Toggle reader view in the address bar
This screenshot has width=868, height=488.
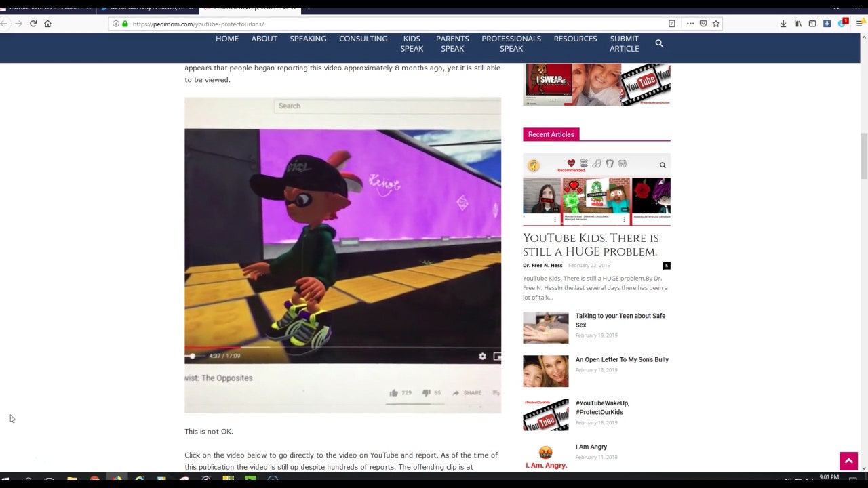click(x=671, y=24)
